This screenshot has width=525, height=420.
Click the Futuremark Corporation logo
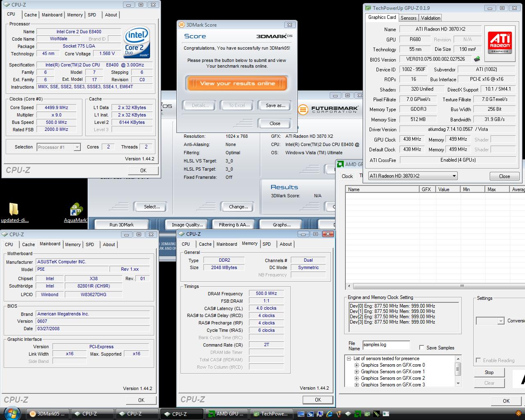[328, 110]
